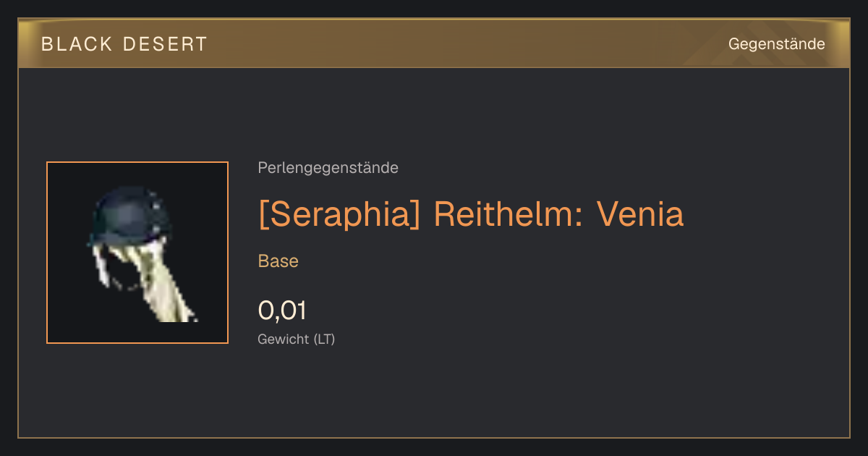
Task: Select the 0,01 weight value
Action: click(282, 311)
